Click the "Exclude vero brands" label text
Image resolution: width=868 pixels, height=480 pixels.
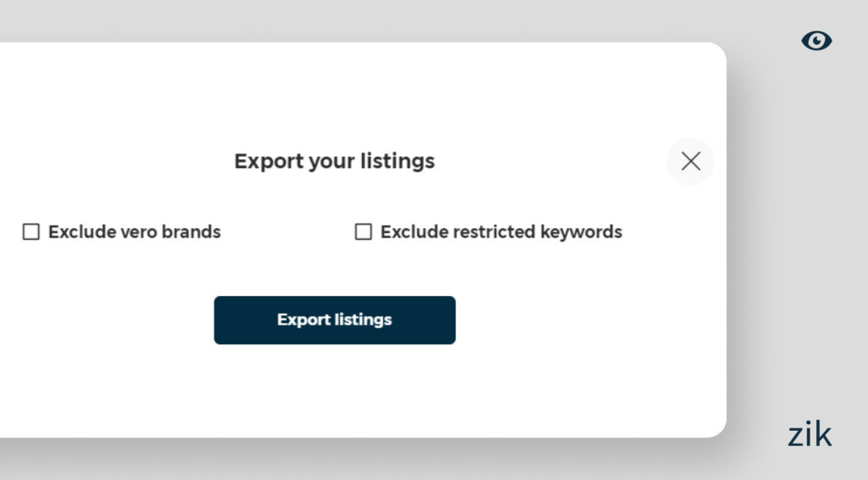point(134,232)
